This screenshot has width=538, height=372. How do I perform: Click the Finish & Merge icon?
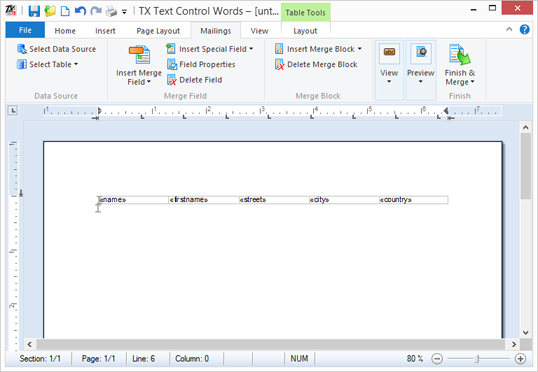[x=460, y=55]
